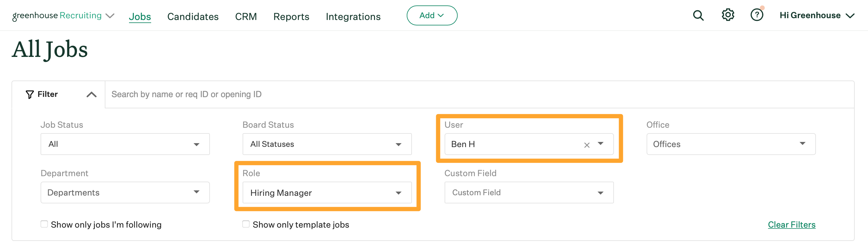This screenshot has height=250, width=868.
Task: Open the Board Status dropdown
Action: (327, 144)
